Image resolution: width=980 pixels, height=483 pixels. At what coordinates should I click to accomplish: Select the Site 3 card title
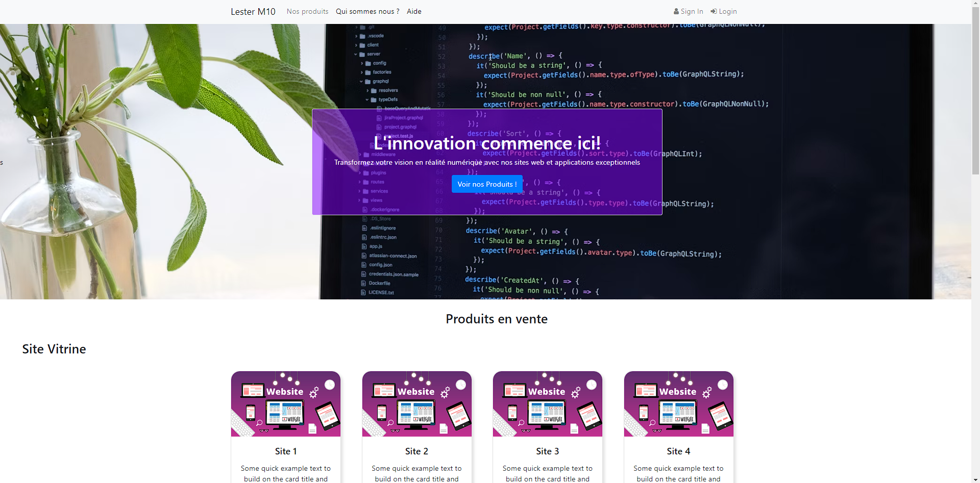(548, 451)
